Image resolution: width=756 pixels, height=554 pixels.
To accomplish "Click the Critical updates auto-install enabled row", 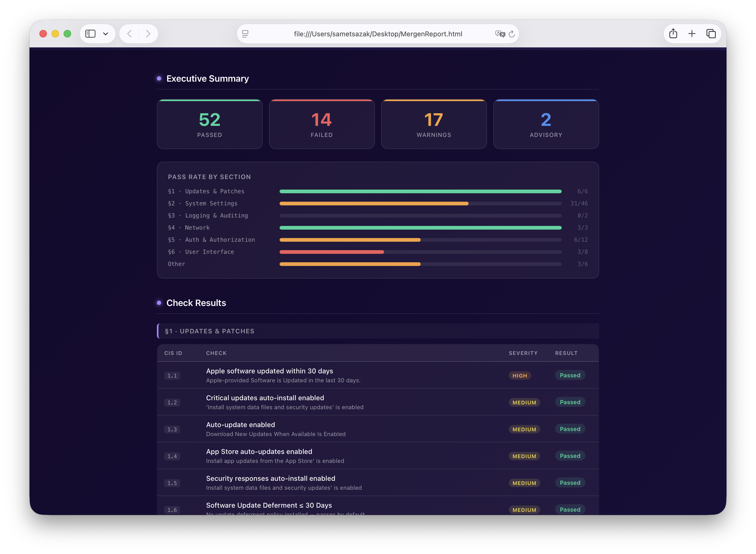I will 378,402.
